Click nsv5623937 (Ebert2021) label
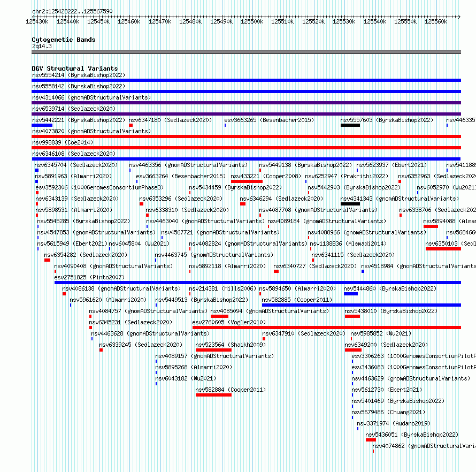Viewport: 476px width, 472px height. (391, 165)
